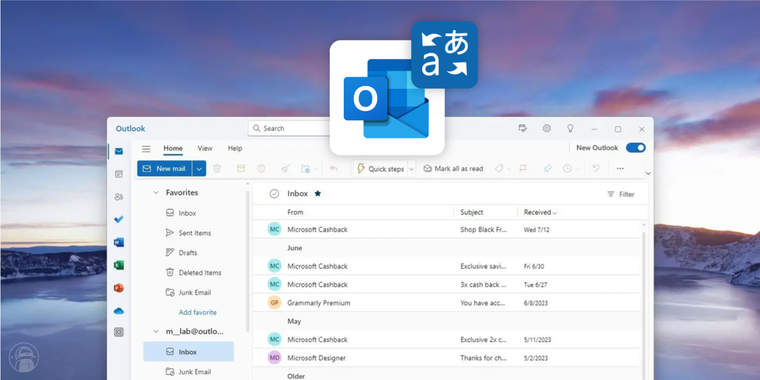Expand the ribbon layout chevron
Screen dimensions: 760x380
tap(648, 174)
